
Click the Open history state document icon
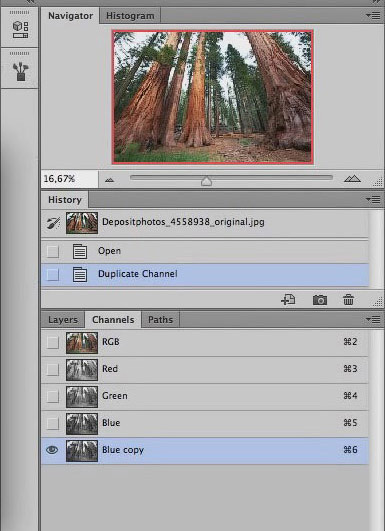[80, 252]
